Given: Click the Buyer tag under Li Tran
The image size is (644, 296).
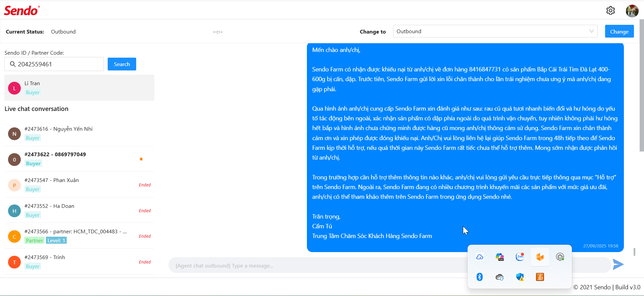Looking at the screenshot, I should (x=33, y=93).
